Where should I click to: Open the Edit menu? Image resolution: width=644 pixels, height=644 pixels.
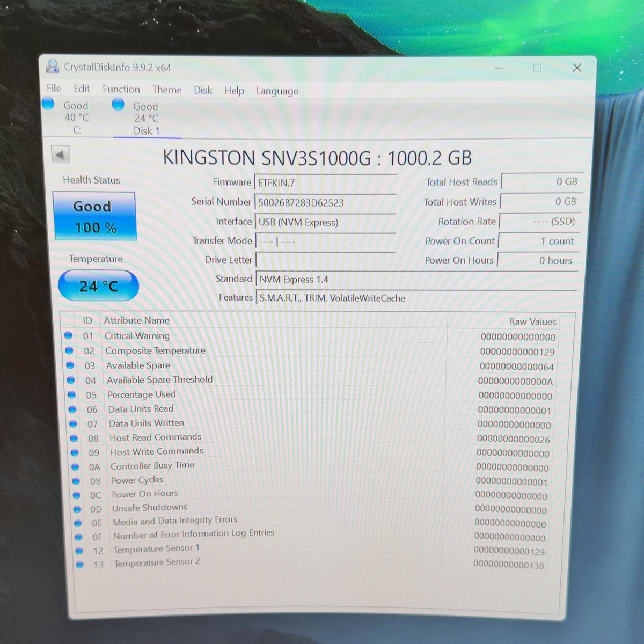[82, 89]
